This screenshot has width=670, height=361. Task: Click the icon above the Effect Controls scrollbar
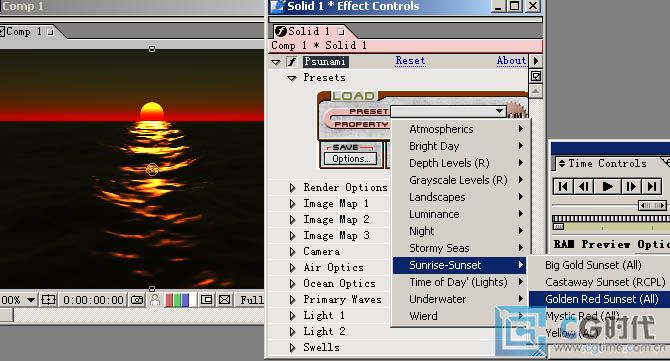pos(536,76)
